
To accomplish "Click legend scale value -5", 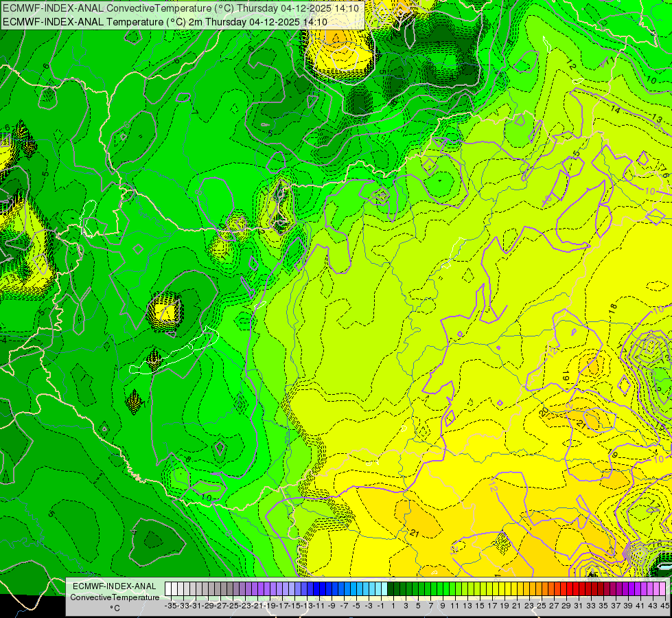I will tap(356, 606).
